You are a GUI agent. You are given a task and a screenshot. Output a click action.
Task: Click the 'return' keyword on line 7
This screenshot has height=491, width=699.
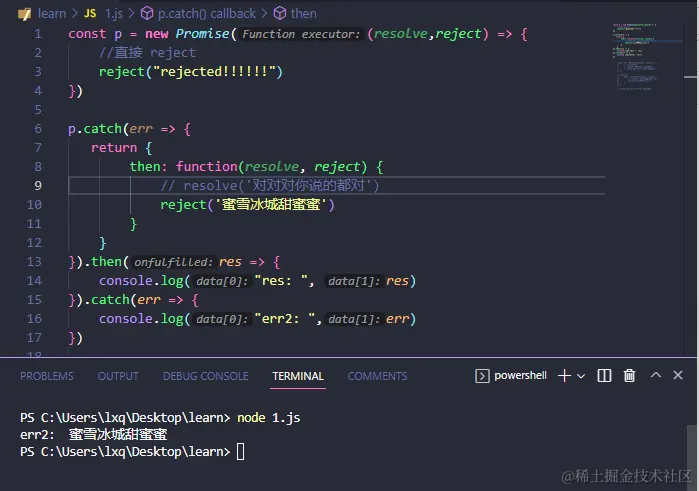coord(114,148)
